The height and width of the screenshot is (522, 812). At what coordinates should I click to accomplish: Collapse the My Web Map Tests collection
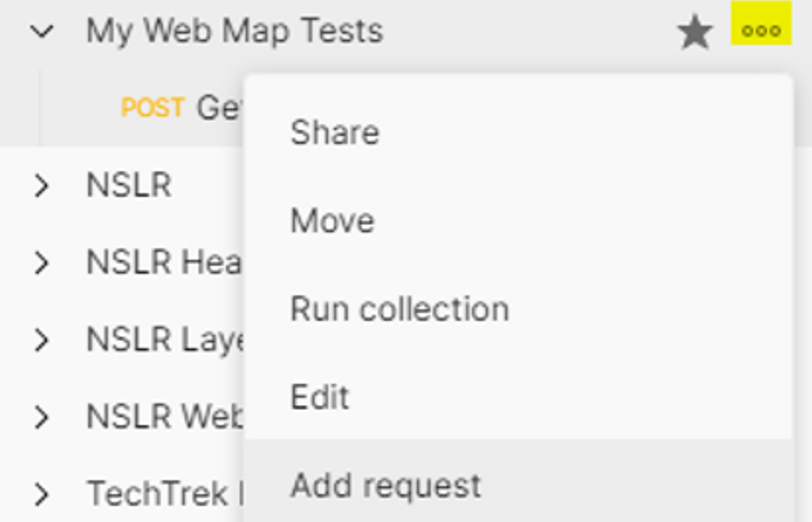42,31
